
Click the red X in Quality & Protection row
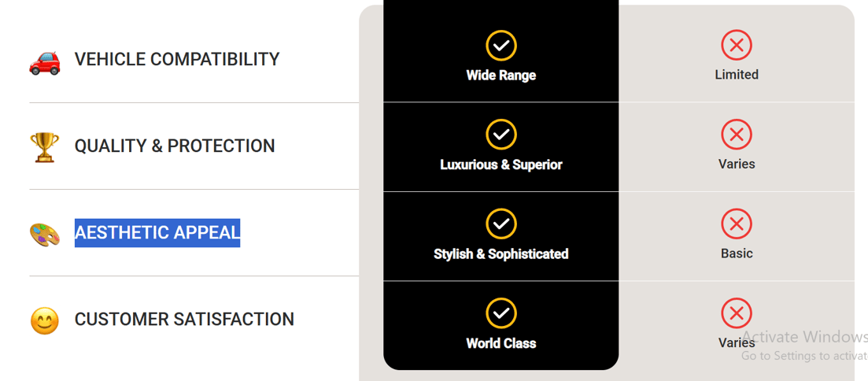[x=737, y=135]
